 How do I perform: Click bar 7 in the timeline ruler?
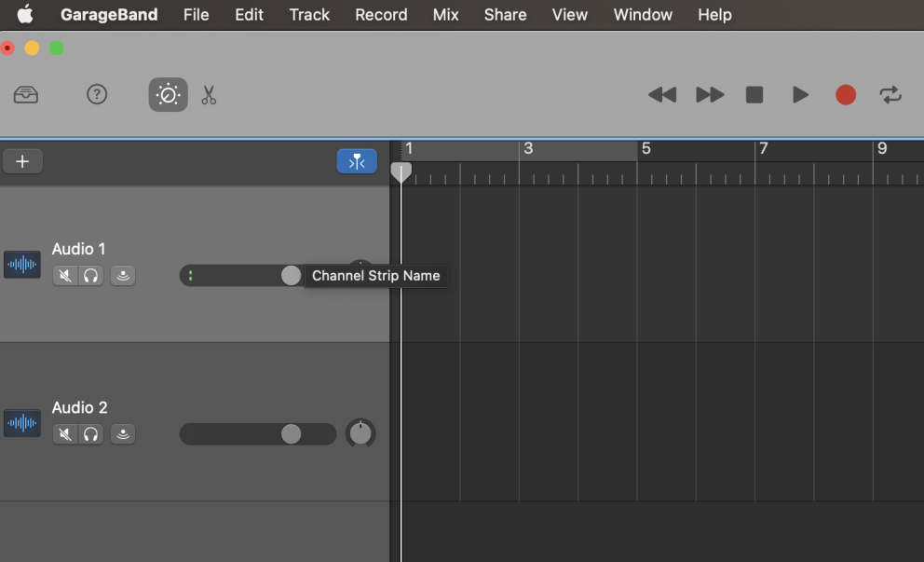pyautogui.click(x=764, y=148)
